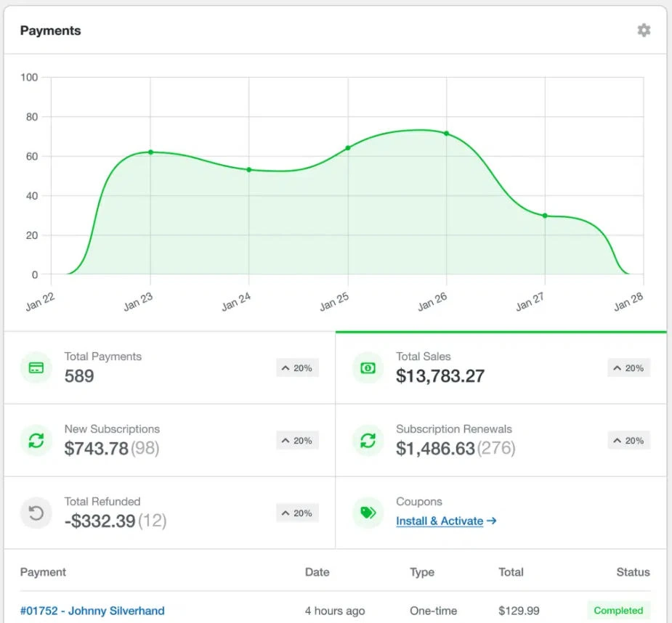
Task: Click the Type column header
Action: click(x=421, y=572)
